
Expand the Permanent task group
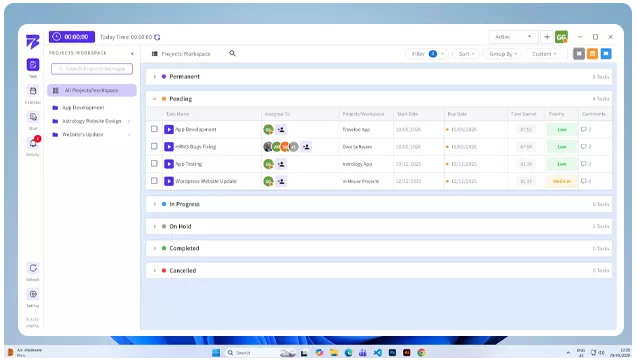[x=155, y=77]
